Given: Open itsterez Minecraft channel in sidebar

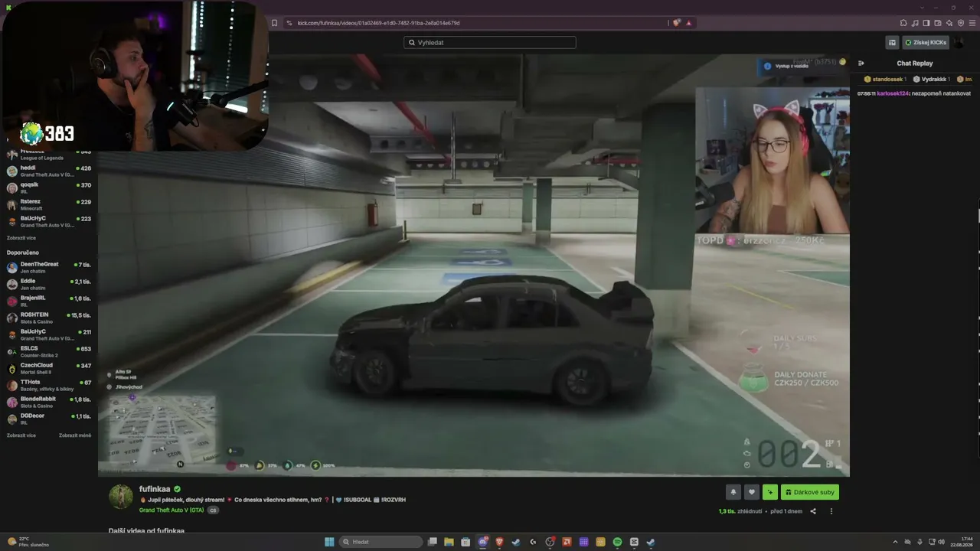Looking at the screenshot, I should (x=49, y=204).
